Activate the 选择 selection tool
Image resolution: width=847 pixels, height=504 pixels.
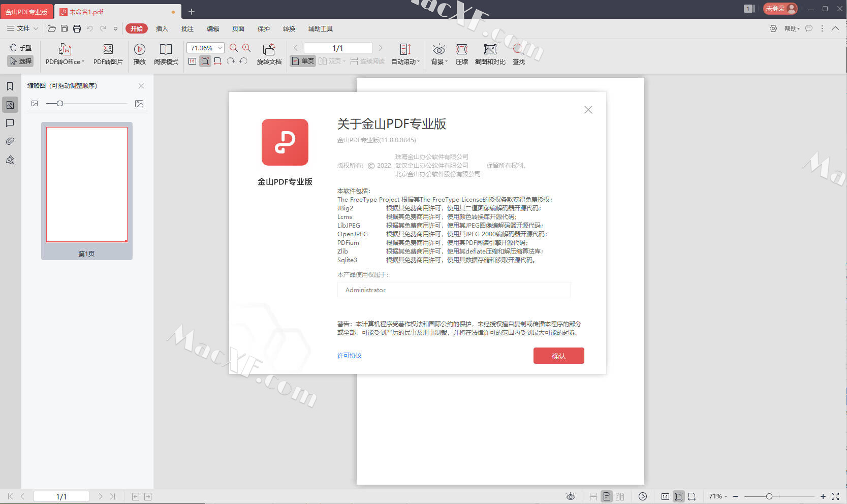tap(21, 61)
